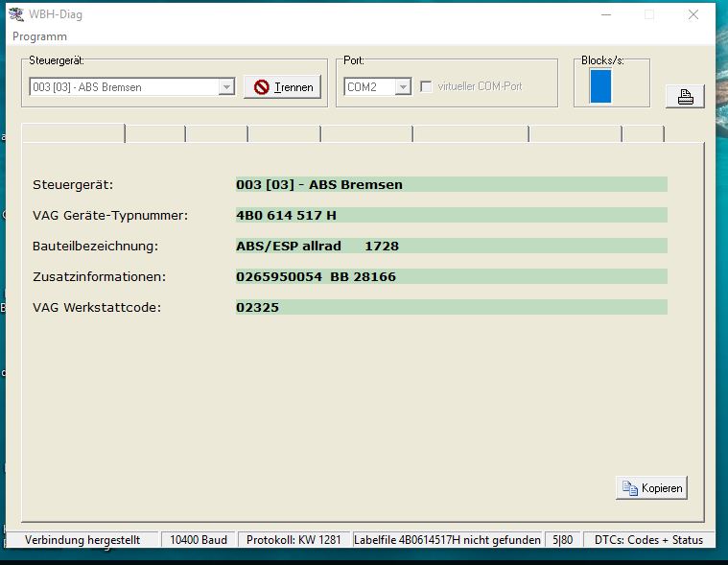
Task: Toggle the virtueller COM-Port checkbox
Action: (426, 87)
